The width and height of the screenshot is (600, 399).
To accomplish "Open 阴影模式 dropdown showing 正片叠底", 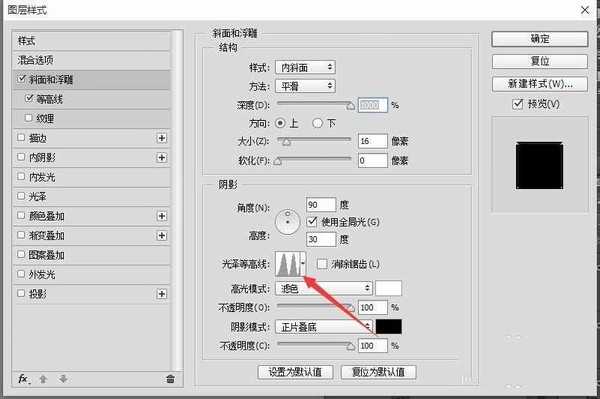I will [324, 327].
